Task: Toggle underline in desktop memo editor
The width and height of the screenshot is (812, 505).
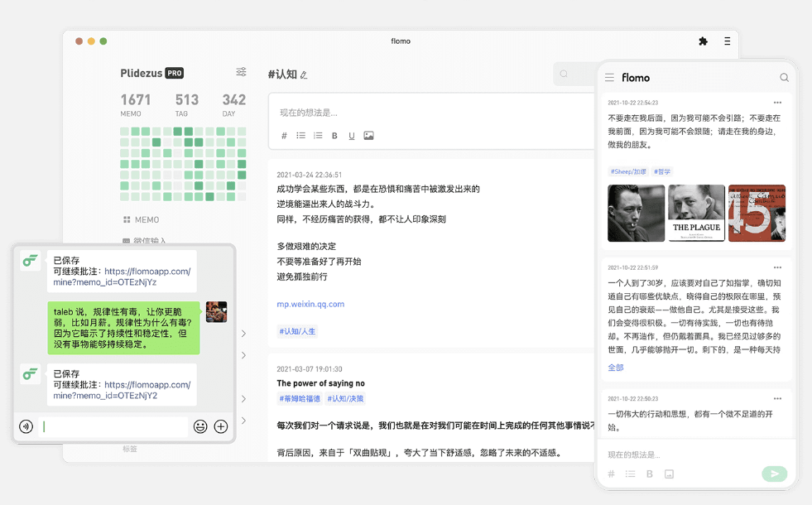Action: pos(352,136)
